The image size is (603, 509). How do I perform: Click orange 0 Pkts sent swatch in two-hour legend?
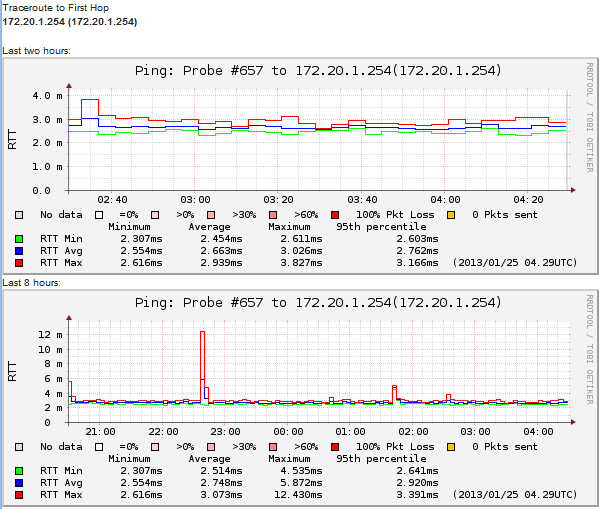point(450,215)
